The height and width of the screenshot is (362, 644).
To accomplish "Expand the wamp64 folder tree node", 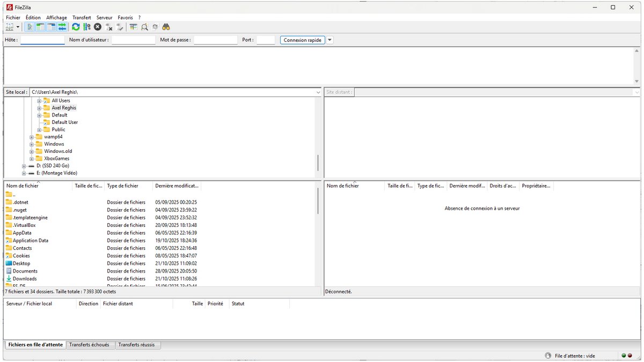I will [32, 137].
